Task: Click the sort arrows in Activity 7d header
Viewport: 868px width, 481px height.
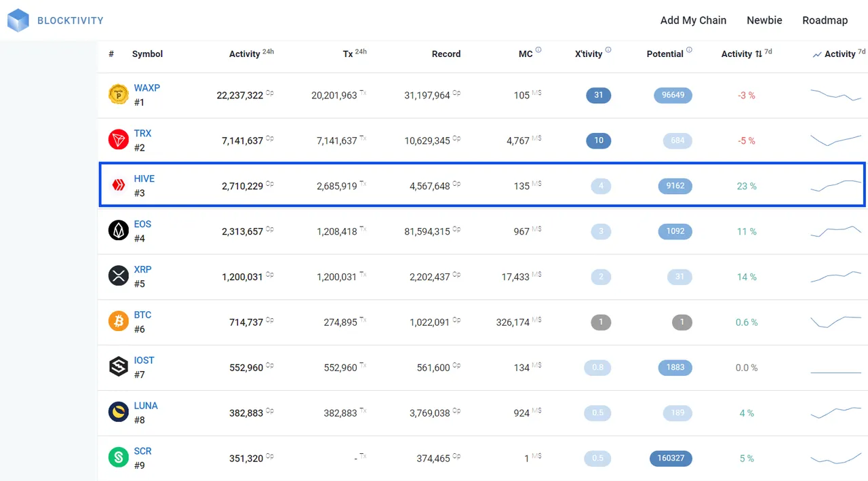Action: [x=758, y=54]
